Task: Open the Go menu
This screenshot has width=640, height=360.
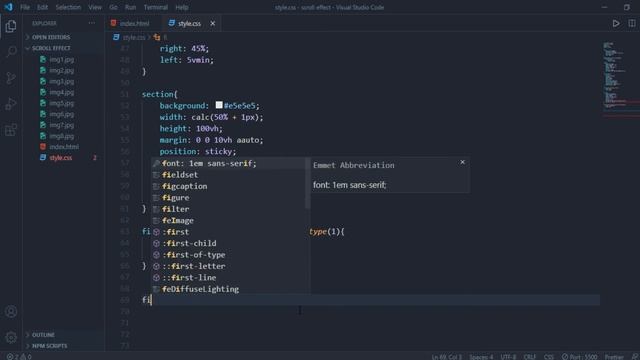Action: (113, 7)
